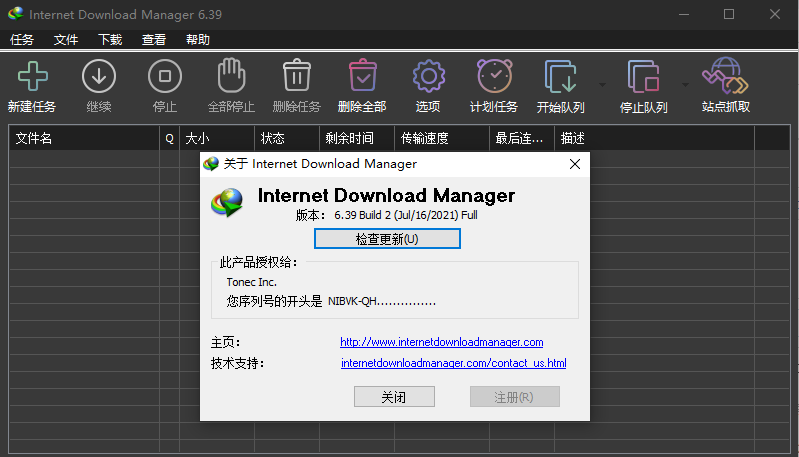Click the 停止 (stop) toolbar icon
This screenshot has height=457, width=799.
pos(165,76)
